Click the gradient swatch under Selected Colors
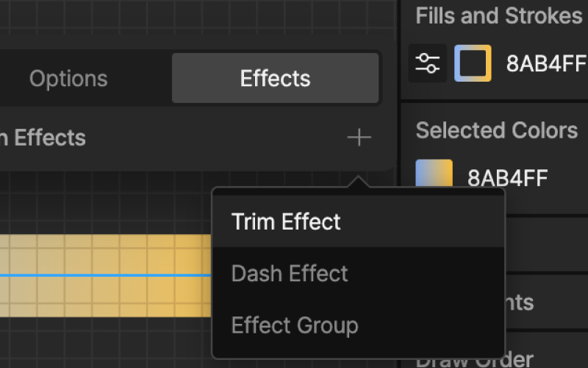Image resolution: width=588 pixels, height=368 pixels. point(434,173)
